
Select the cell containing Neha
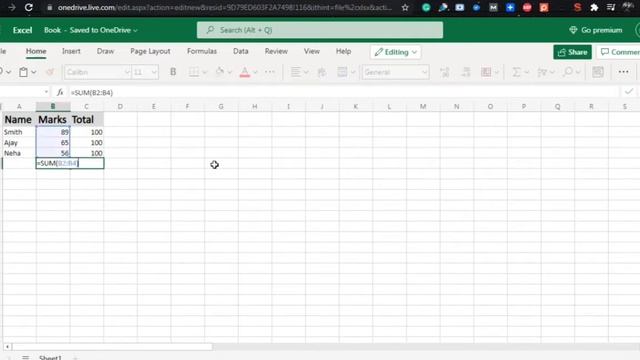click(x=19, y=153)
